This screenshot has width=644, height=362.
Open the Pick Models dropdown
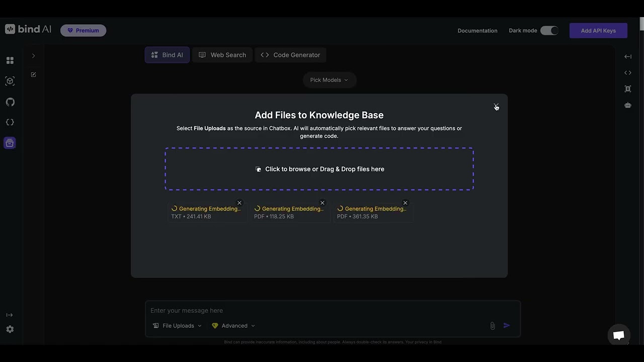pyautogui.click(x=329, y=80)
